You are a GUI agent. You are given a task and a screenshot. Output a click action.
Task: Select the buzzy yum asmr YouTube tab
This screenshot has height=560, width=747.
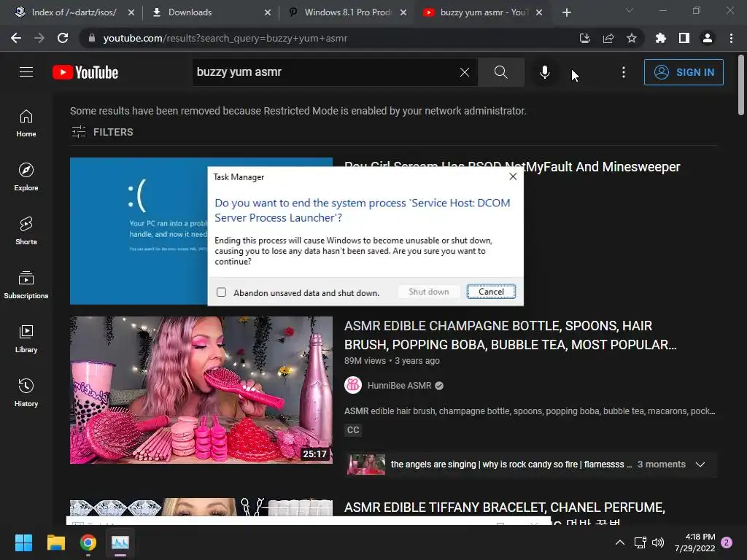point(484,12)
